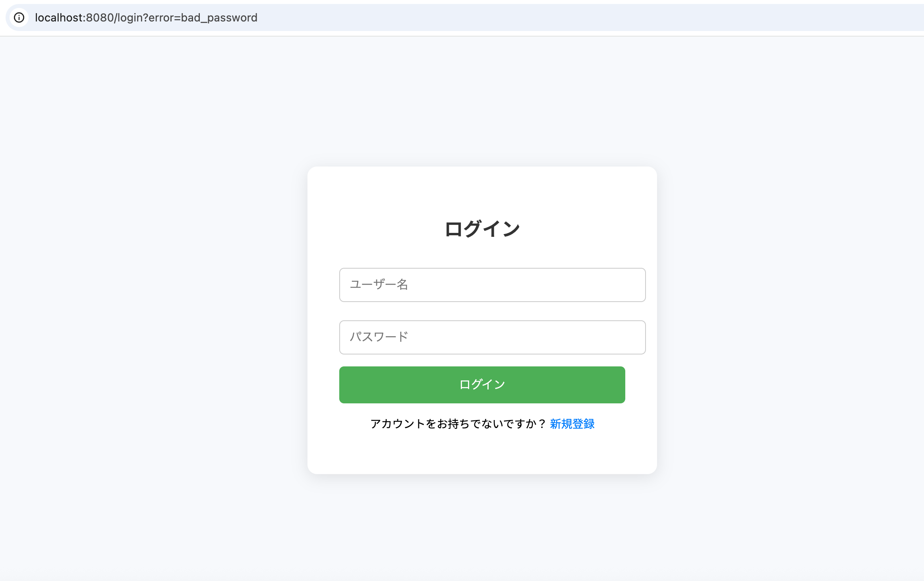Select the address bar showing localhost:8080/login
Viewport: 924px width, 581px height.
coord(146,17)
